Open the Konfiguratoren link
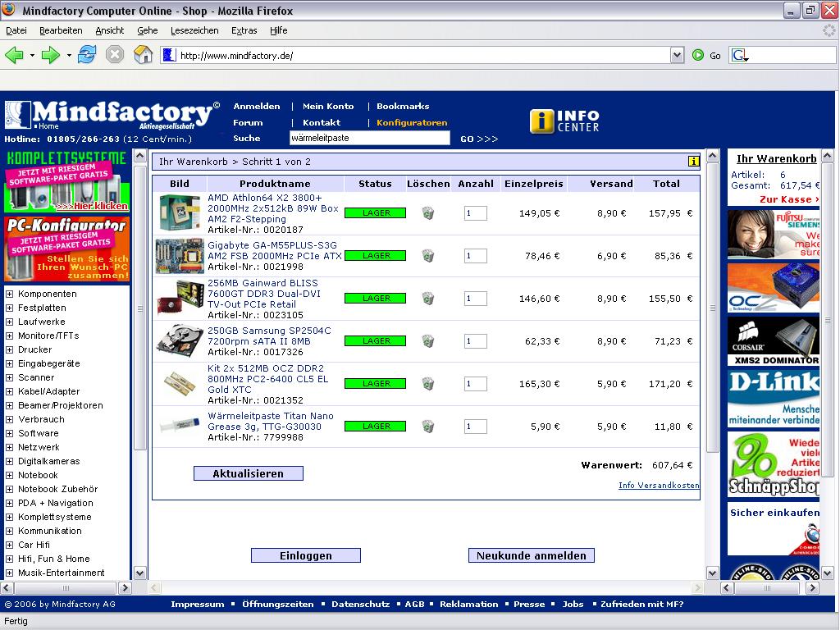Screen dimensions: 840x630 coord(412,123)
